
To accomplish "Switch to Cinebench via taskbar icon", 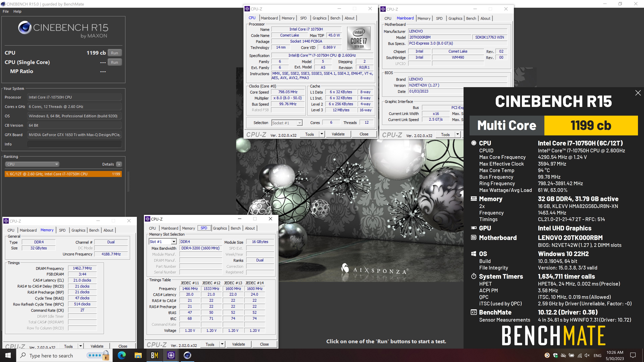I will pos(187,355).
